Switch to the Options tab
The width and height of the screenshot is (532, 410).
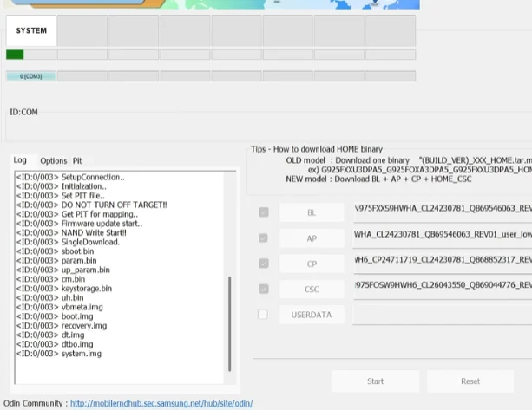coord(54,161)
